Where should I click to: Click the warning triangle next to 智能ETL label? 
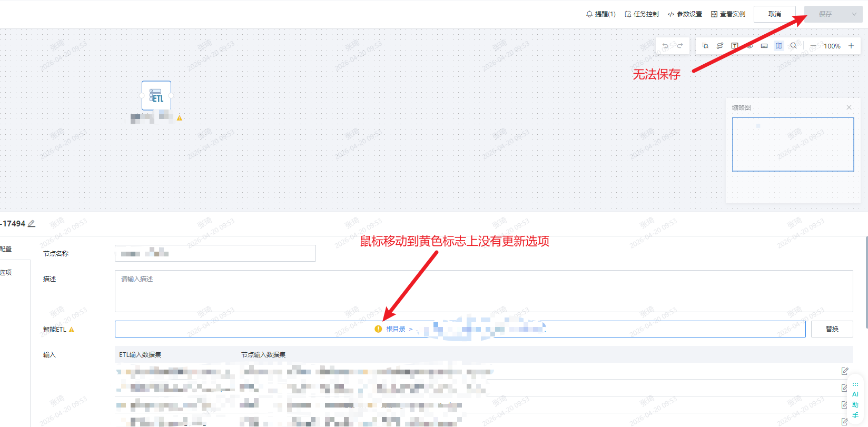[x=72, y=330]
